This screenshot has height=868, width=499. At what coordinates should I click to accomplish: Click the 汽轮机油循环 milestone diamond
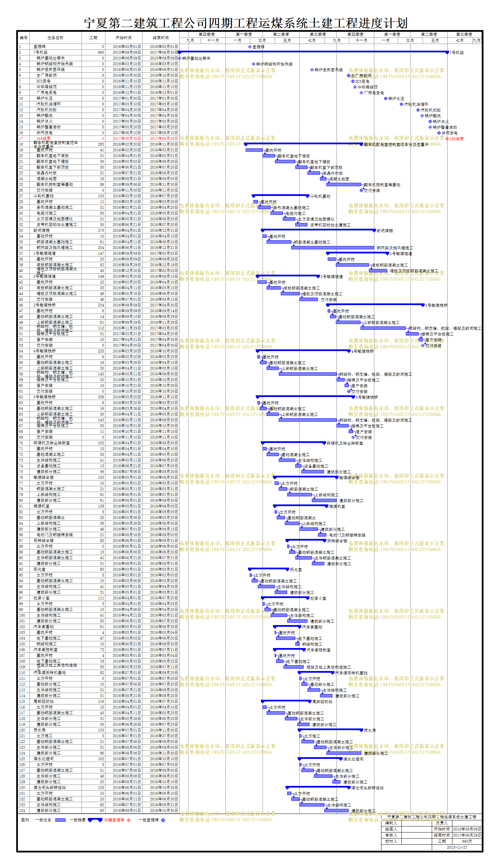pos(402,104)
